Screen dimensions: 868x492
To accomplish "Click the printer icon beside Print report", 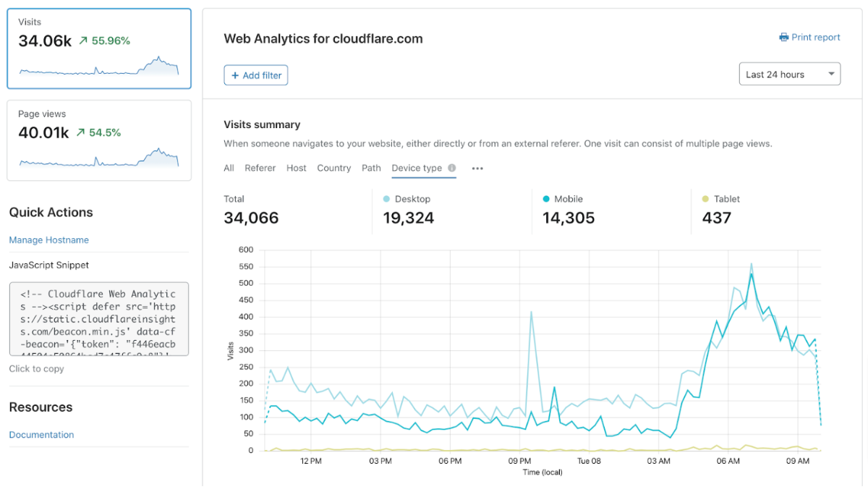I will coord(783,38).
